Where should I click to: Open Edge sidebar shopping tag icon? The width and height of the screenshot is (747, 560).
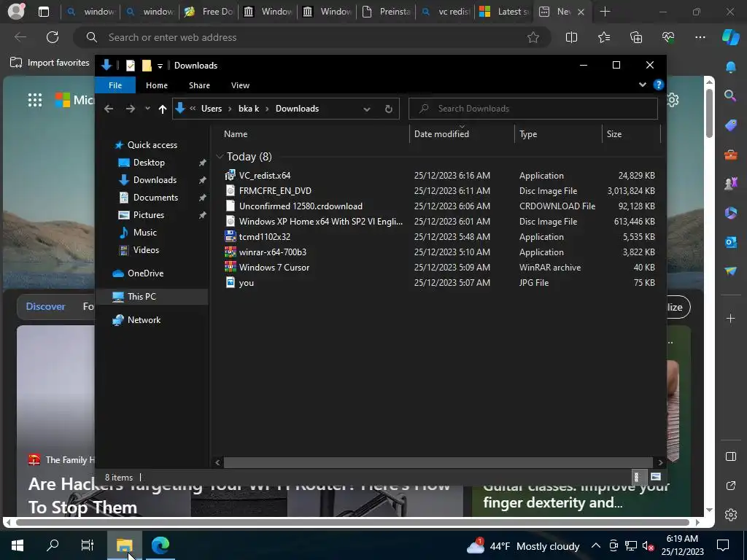[730, 125]
